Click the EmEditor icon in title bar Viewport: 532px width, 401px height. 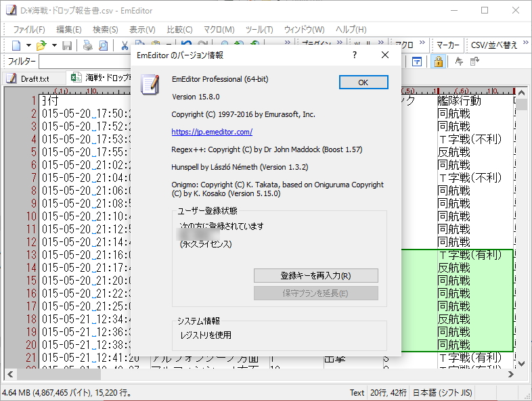(x=11, y=11)
